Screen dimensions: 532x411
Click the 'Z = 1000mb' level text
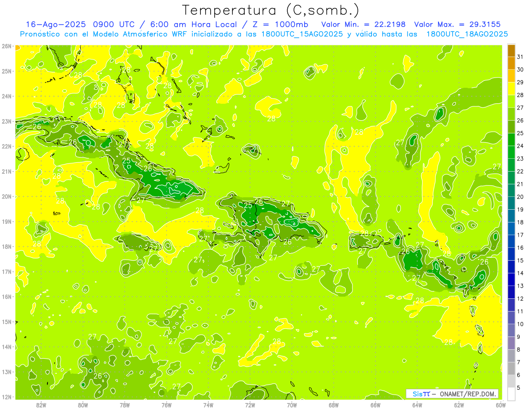[280, 24]
